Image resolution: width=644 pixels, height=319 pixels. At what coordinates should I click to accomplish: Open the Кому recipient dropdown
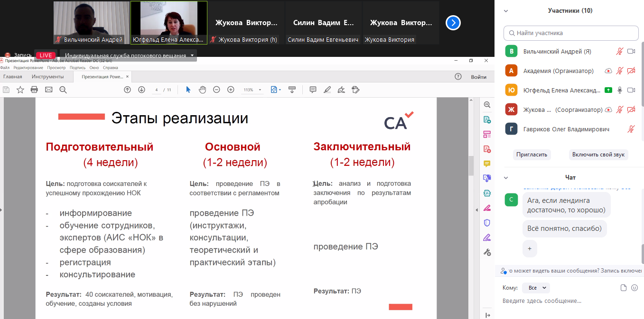[x=536, y=288]
